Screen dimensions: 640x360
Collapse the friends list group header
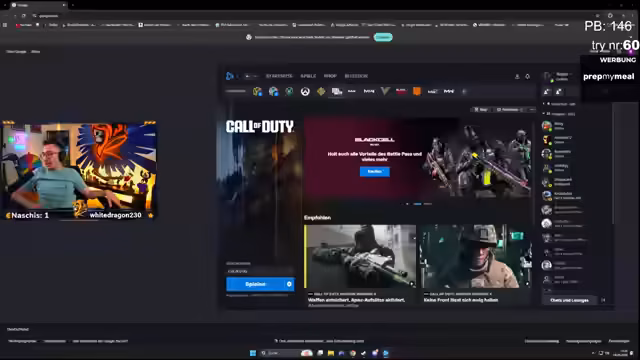tap(559, 114)
